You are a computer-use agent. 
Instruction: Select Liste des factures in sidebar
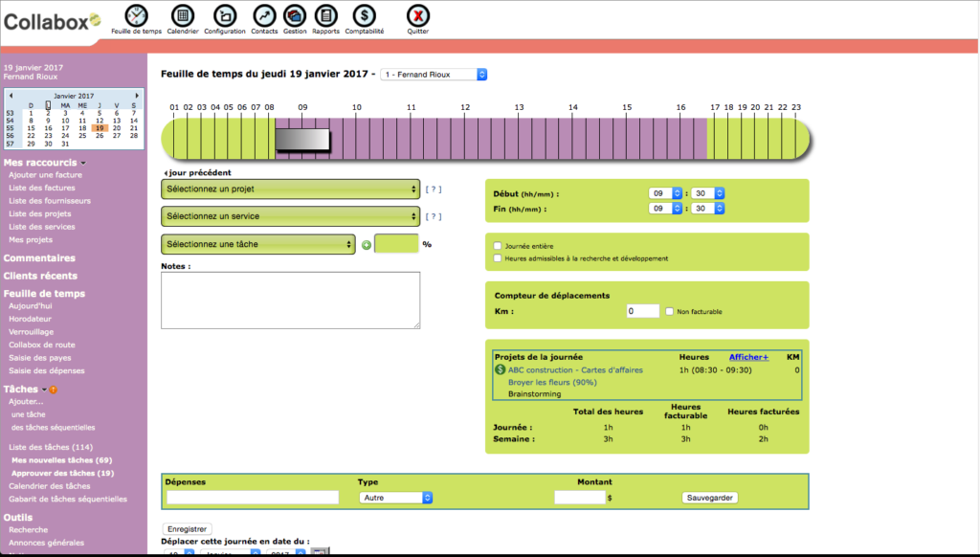pyautogui.click(x=41, y=188)
